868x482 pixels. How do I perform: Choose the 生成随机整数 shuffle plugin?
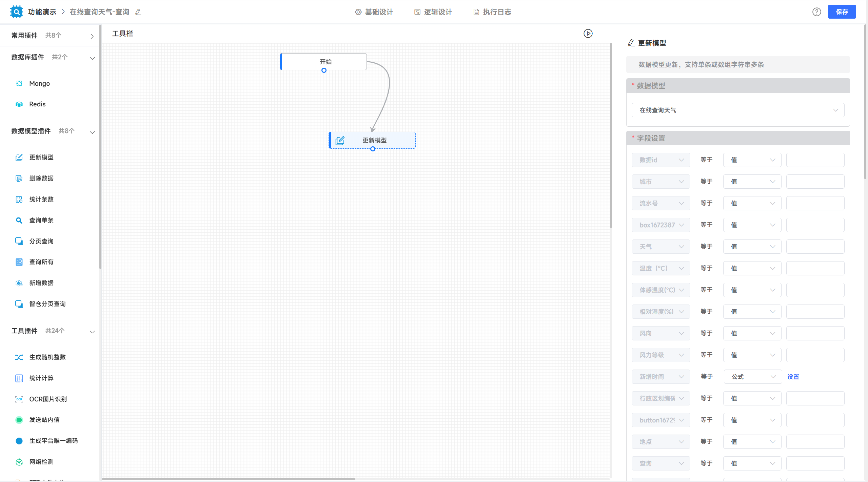(47, 357)
